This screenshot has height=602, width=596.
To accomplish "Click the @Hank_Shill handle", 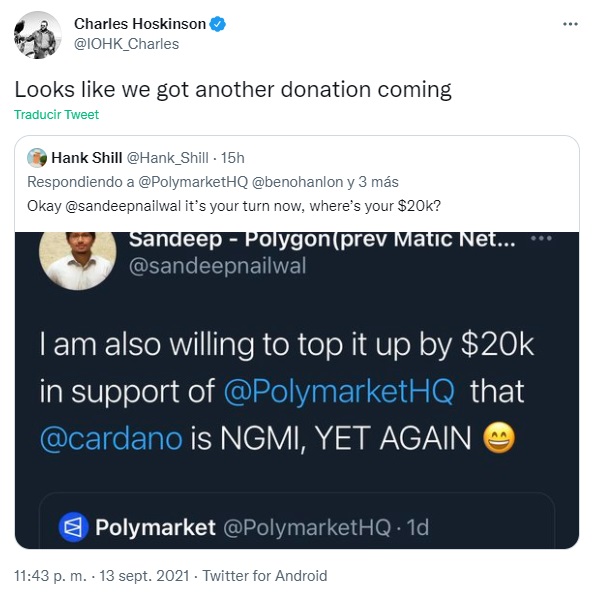I will coord(167,158).
